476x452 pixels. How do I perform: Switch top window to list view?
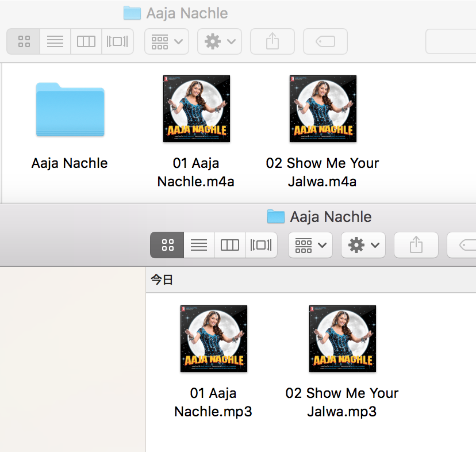click(55, 41)
